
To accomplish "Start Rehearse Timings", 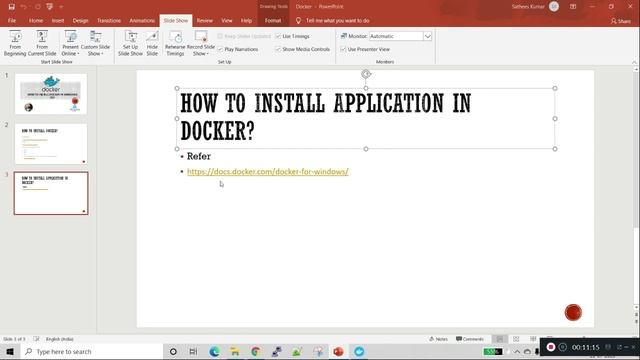I will coord(175,43).
